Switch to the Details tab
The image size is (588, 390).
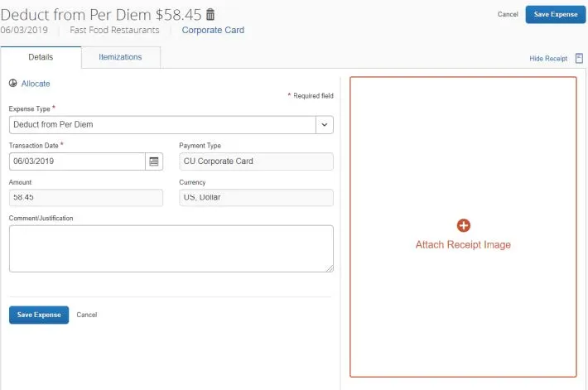click(x=41, y=57)
